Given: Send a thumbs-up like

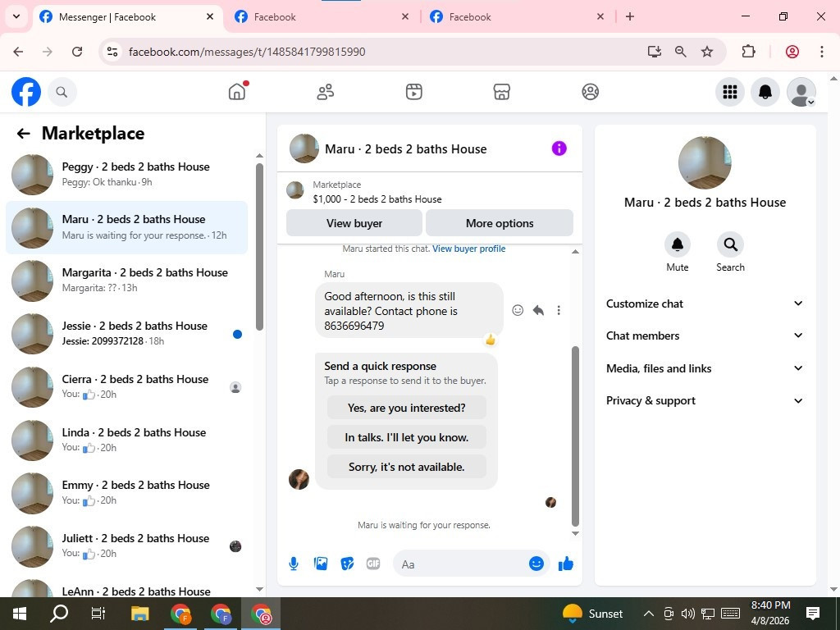Looking at the screenshot, I should 566,564.
